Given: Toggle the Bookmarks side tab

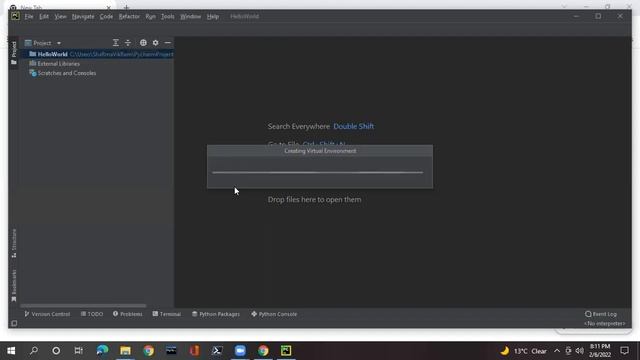Looking at the screenshot, I should (x=14, y=285).
